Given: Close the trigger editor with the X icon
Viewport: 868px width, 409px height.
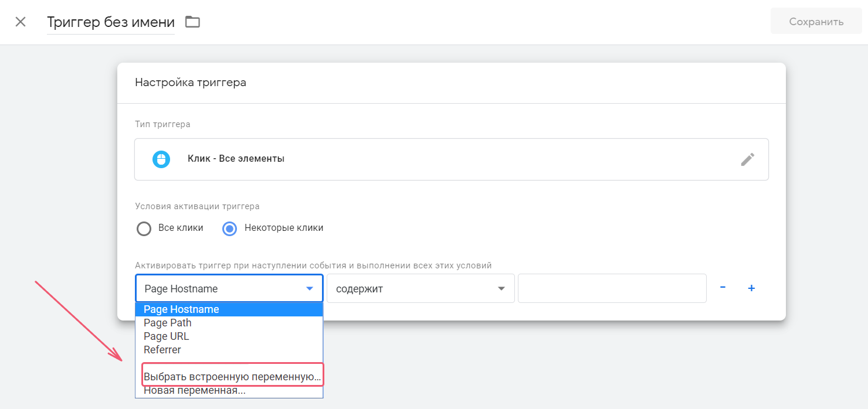Looking at the screenshot, I should click(x=21, y=22).
